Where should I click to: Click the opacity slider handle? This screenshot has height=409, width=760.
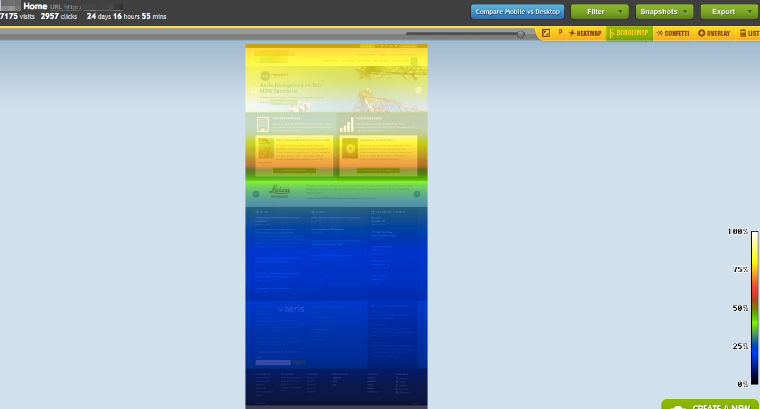(x=521, y=34)
